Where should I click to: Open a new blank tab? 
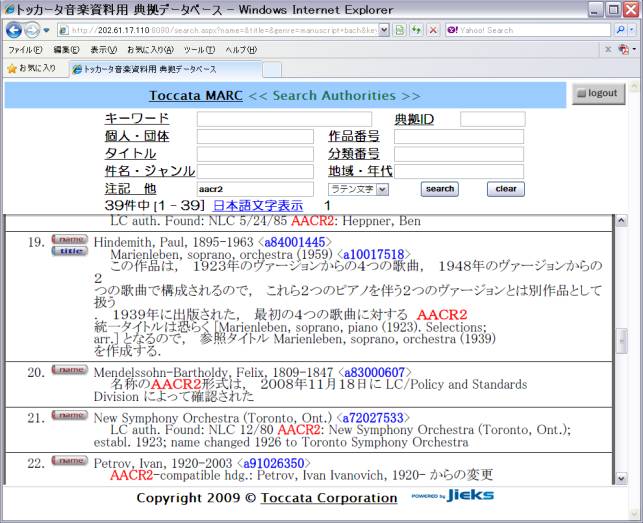(272, 69)
